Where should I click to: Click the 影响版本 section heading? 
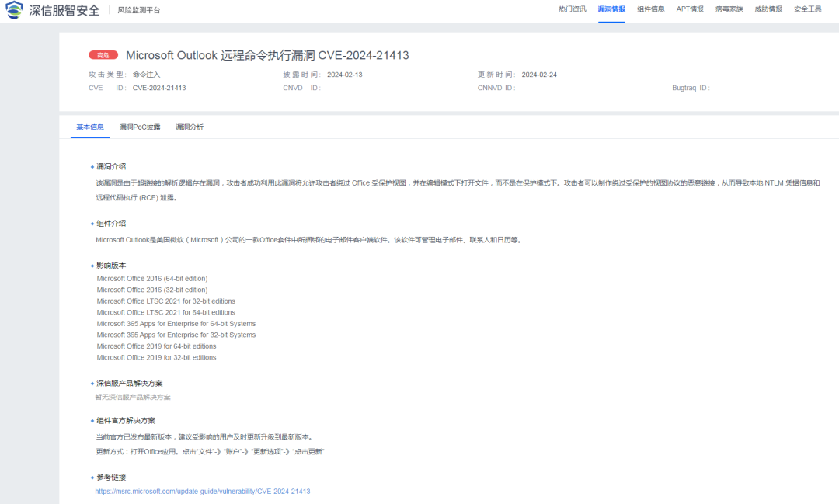pos(111,266)
